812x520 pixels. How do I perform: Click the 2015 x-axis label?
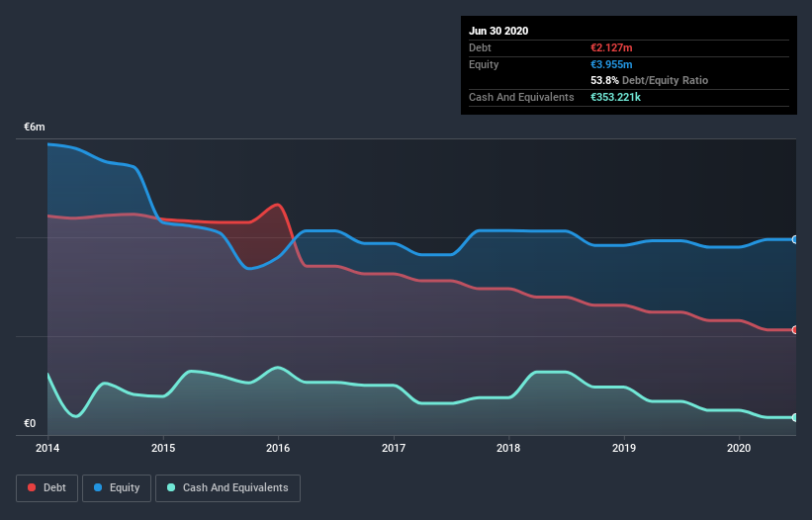tap(163, 448)
